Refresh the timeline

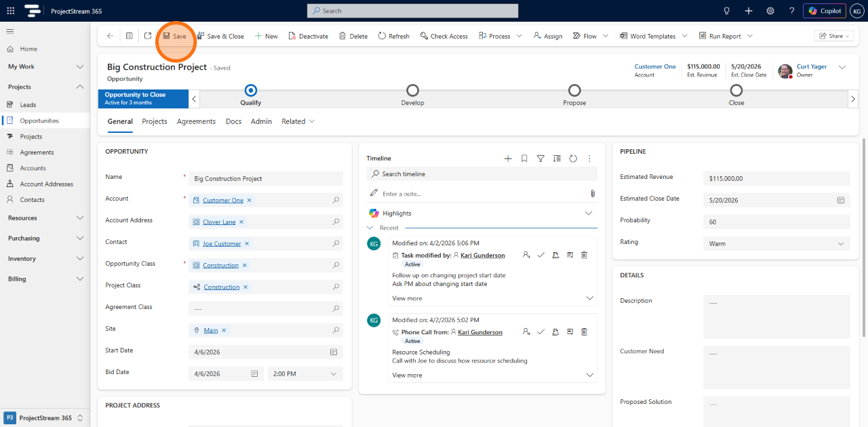point(573,159)
